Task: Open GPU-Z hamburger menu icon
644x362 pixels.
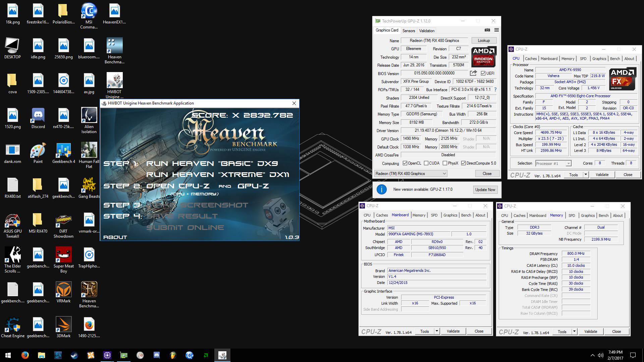Action: (496, 30)
